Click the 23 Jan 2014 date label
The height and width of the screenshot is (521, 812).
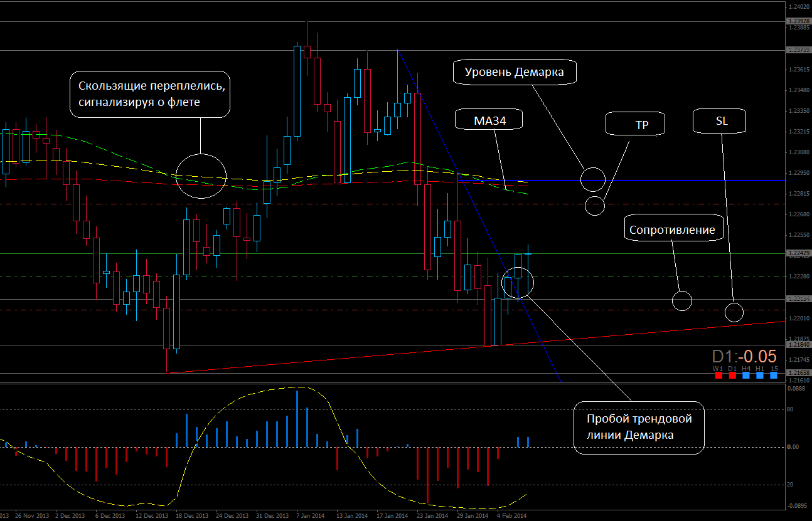click(x=432, y=516)
